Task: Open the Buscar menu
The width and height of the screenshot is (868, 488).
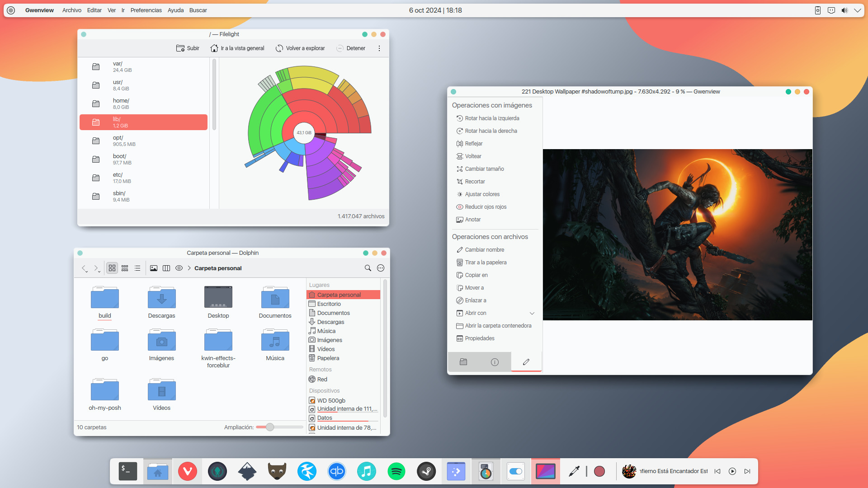Action: click(x=198, y=10)
